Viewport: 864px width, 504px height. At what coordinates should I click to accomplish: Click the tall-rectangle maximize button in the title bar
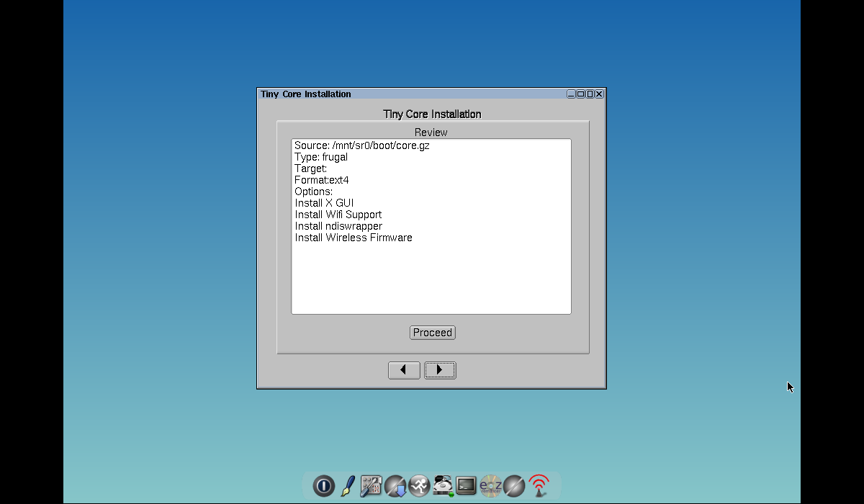click(x=590, y=94)
